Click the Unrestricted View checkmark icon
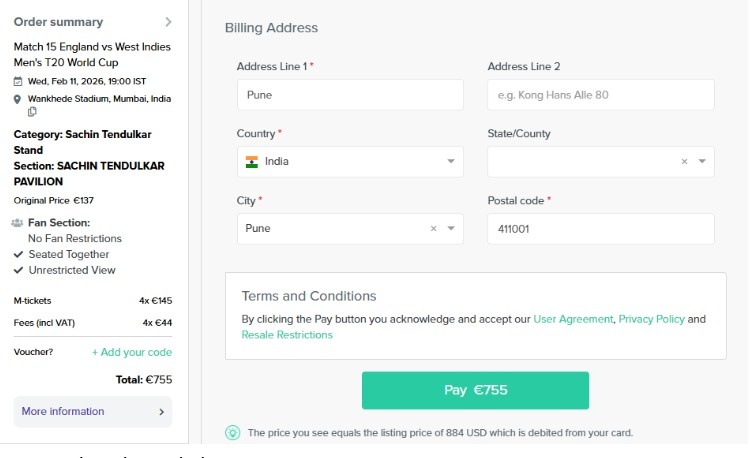 [x=18, y=270]
